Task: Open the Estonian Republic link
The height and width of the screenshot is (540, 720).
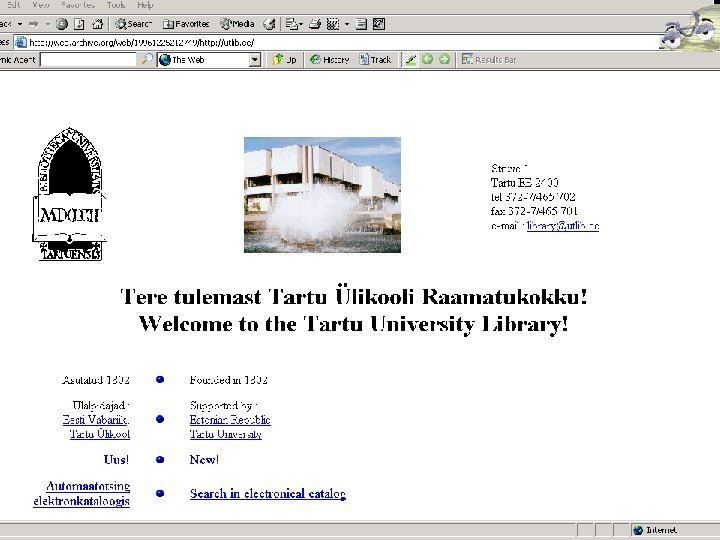Action: [230, 420]
